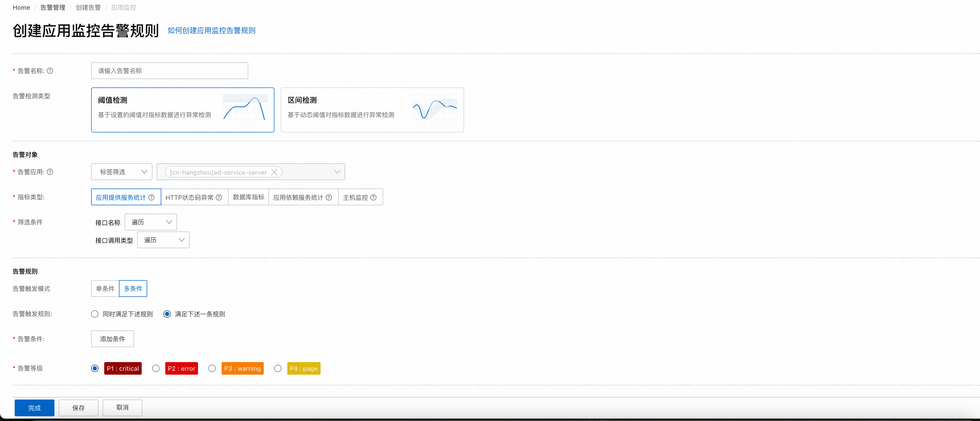Choose P4 page alert level radio

point(278,369)
